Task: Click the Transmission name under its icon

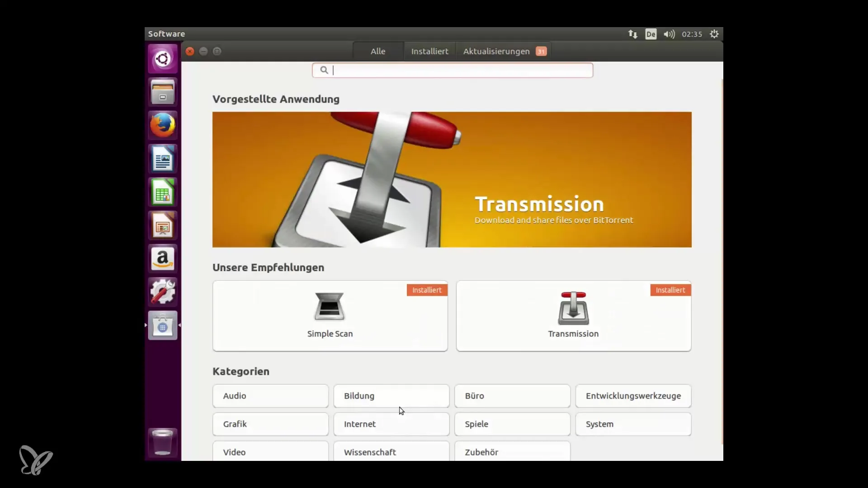Action: (x=573, y=334)
